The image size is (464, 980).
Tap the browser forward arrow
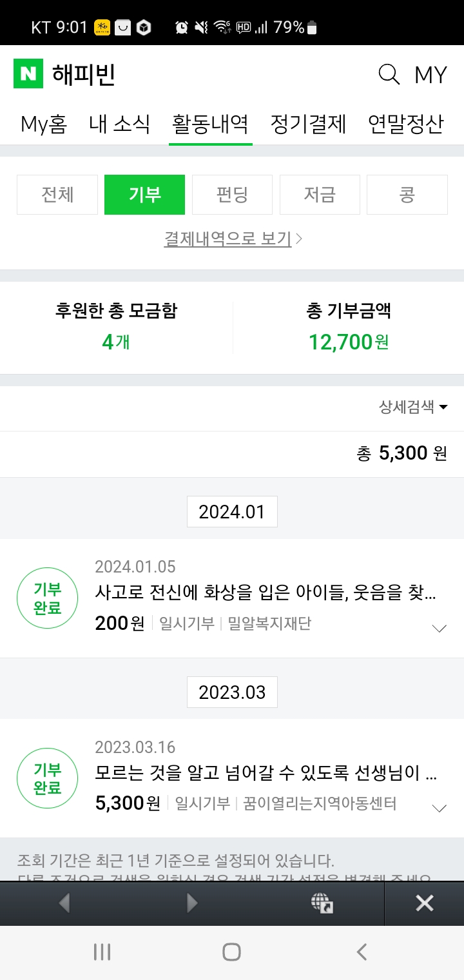pyautogui.click(x=192, y=903)
